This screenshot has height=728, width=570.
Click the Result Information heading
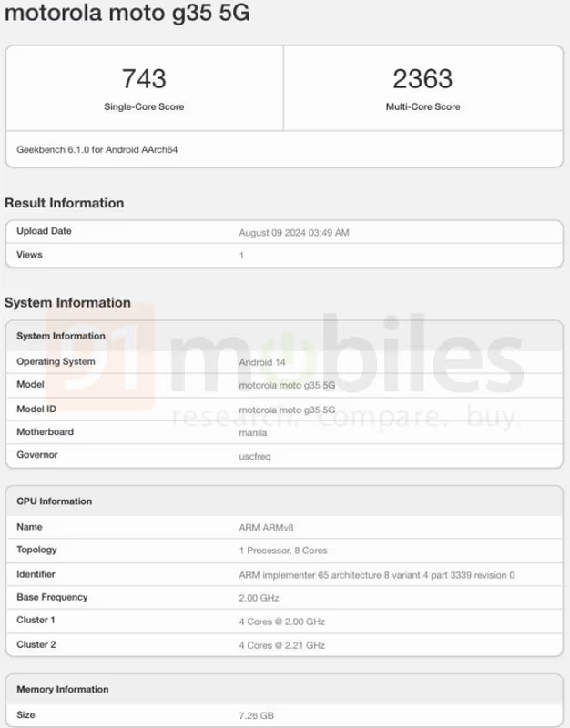tap(64, 203)
